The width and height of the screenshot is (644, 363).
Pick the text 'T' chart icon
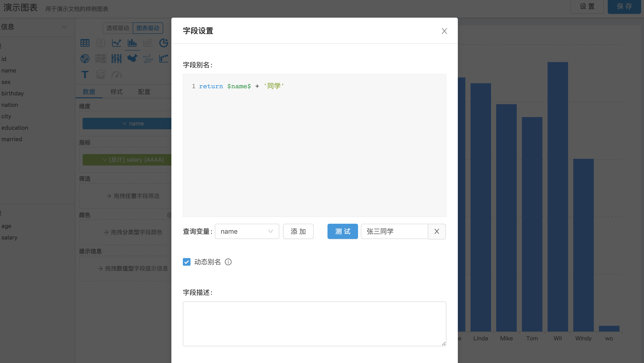click(85, 74)
